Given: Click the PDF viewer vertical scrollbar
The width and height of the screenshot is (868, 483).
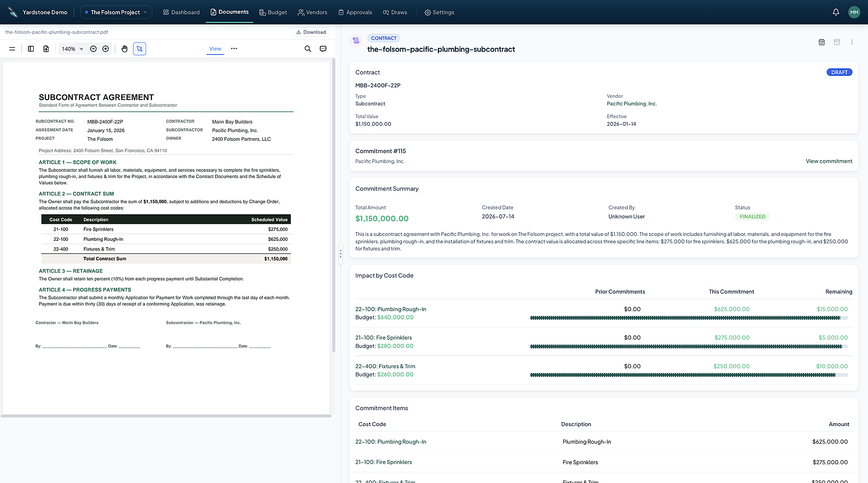Looking at the screenshot, I should [x=334, y=205].
